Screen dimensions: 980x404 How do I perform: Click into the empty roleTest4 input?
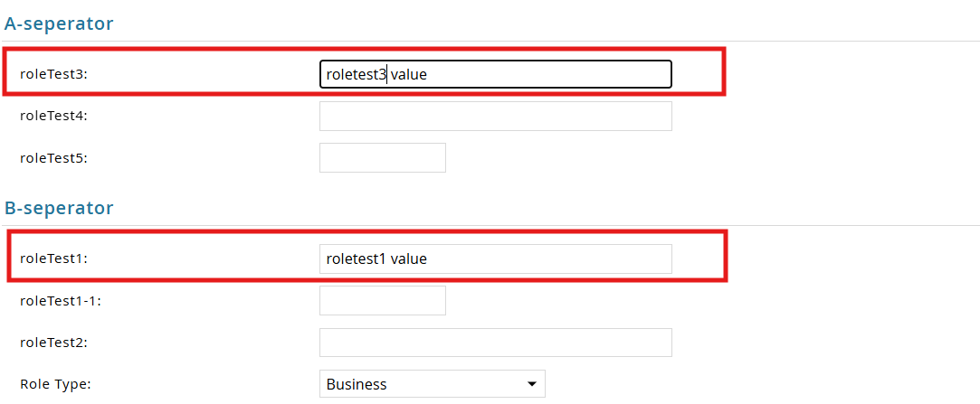click(x=495, y=116)
